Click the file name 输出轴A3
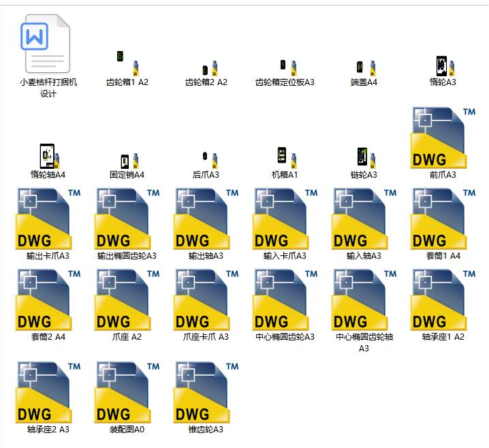 pos(206,256)
